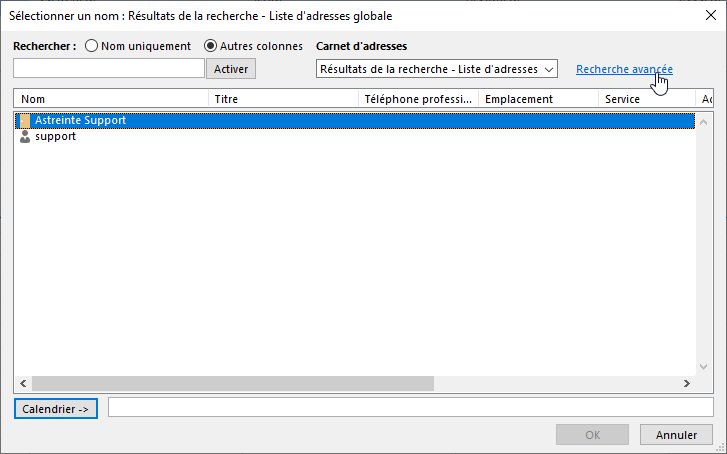
Task: Sort by the 'Titre' column header
Action: pyautogui.click(x=283, y=100)
